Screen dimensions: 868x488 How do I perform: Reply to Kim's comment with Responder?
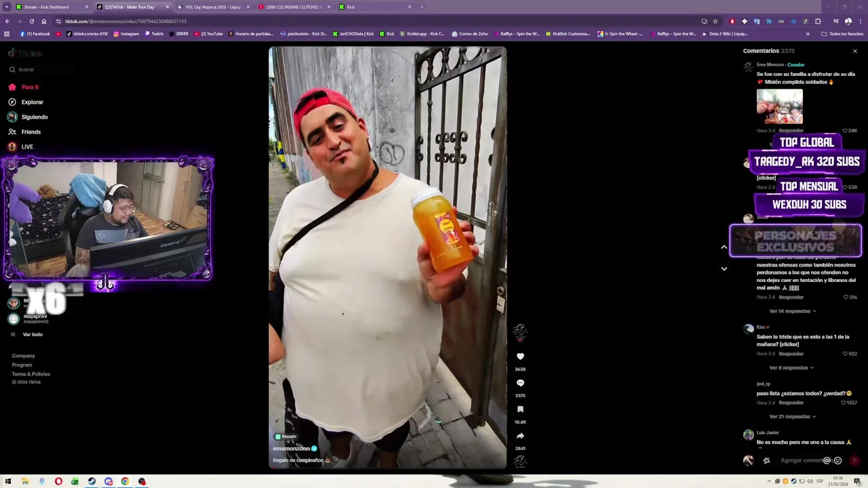pos(791,354)
